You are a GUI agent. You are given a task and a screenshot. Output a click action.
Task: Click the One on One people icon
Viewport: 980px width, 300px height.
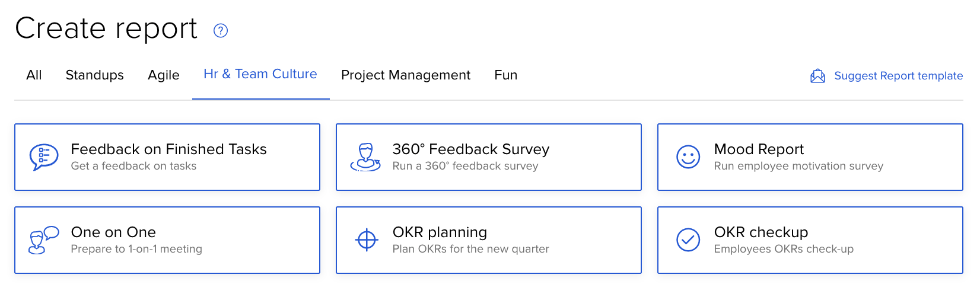44,240
